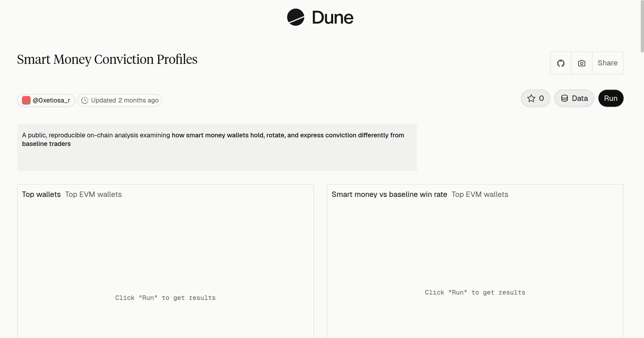Open the Top wallets chart title

point(41,194)
